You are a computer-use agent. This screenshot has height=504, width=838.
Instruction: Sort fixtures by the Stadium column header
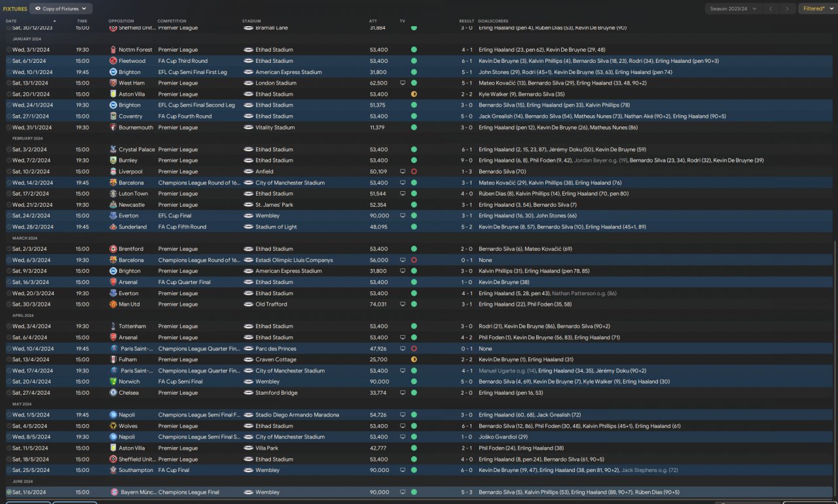point(251,21)
